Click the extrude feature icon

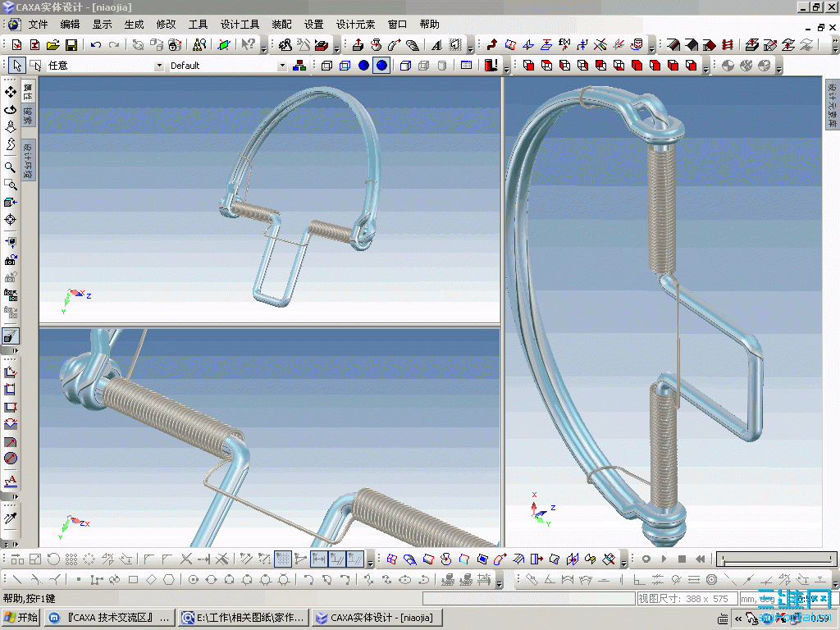click(358, 45)
